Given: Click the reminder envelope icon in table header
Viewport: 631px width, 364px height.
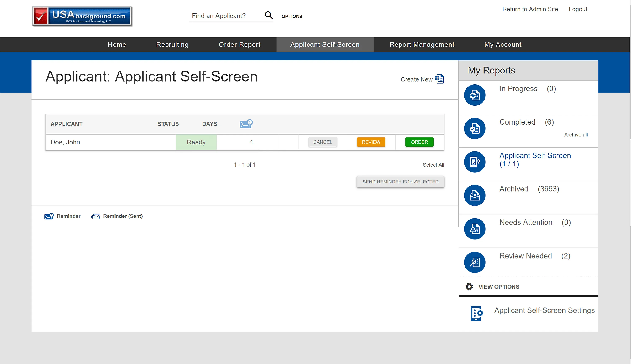Looking at the screenshot, I should (246, 124).
